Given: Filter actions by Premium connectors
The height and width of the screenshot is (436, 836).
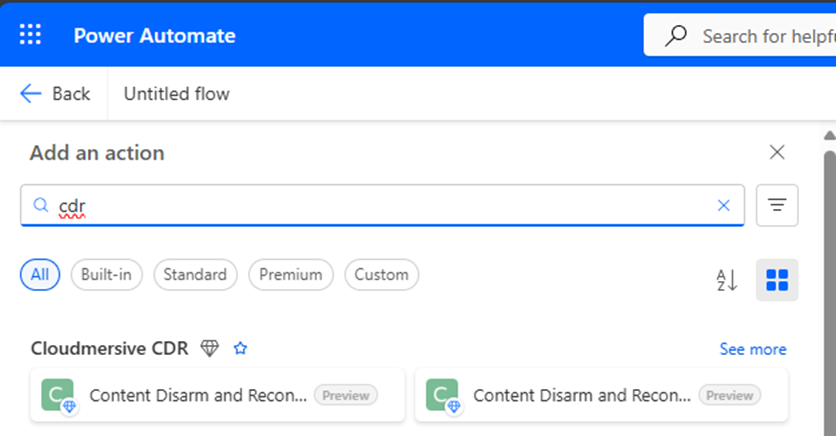Looking at the screenshot, I should pos(291,275).
